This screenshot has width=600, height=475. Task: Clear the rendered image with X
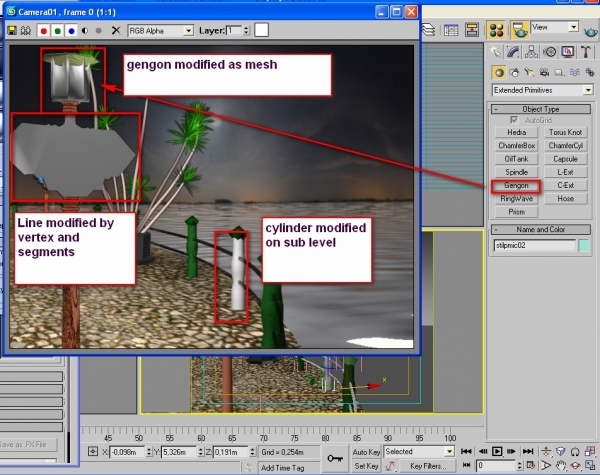[116, 31]
